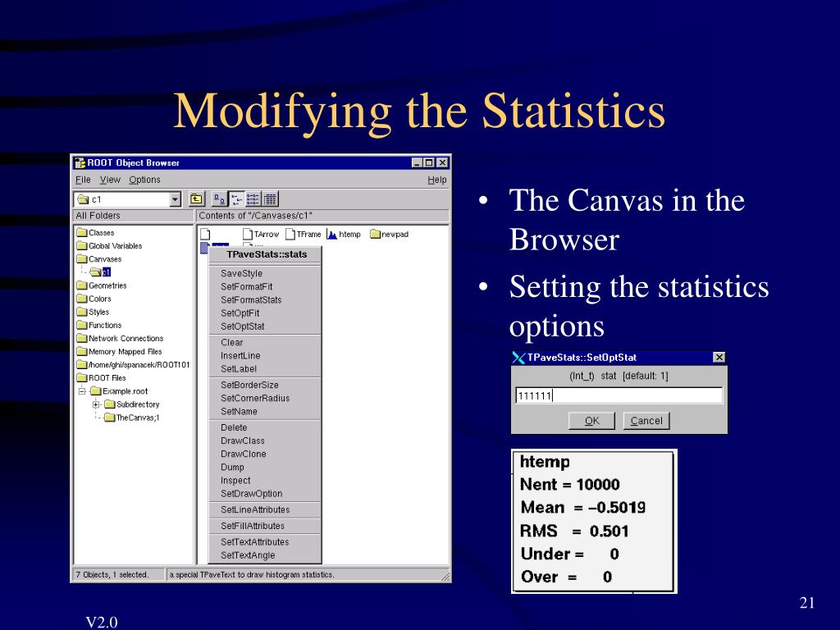Choose DrawClass from the context menu
The width and height of the screenshot is (840, 630).
click(x=265, y=441)
